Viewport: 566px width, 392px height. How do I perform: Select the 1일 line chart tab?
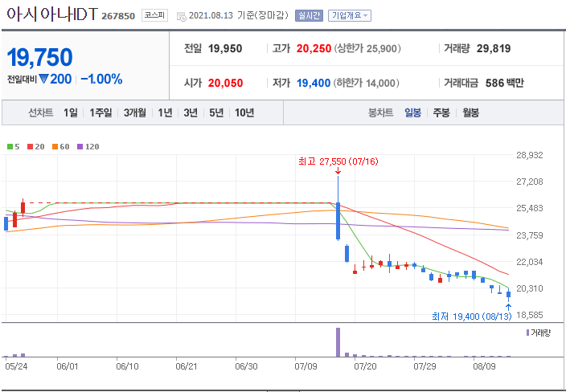pyautogui.click(x=71, y=113)
